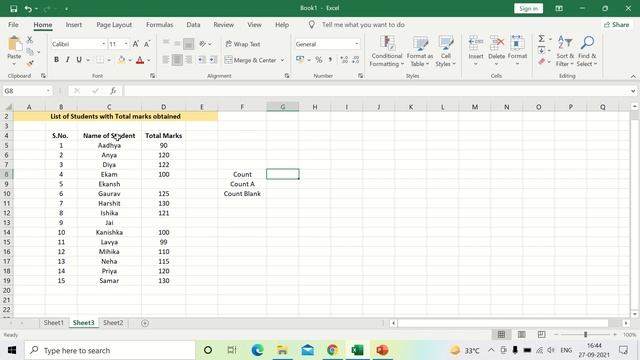Viewport: 640px width, 360px height.
Task: Click the Undo arrow icon
Action: pos(28,9)
